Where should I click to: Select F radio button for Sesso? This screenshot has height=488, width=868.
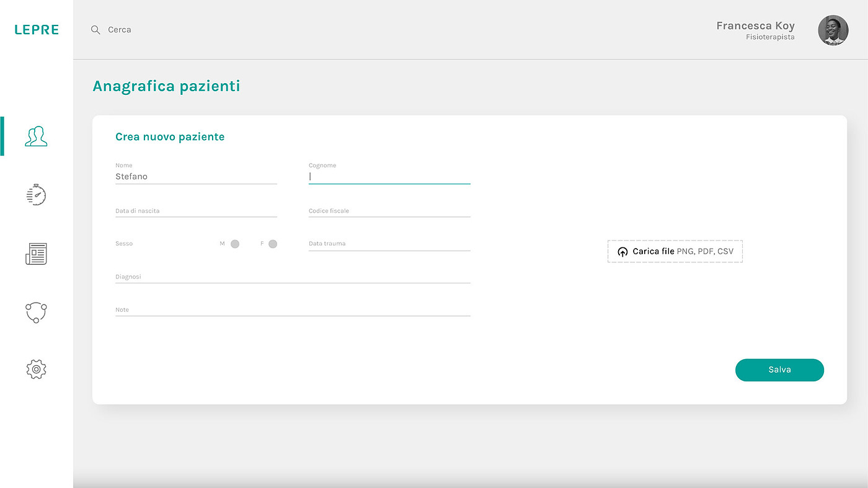click(273, 244)
